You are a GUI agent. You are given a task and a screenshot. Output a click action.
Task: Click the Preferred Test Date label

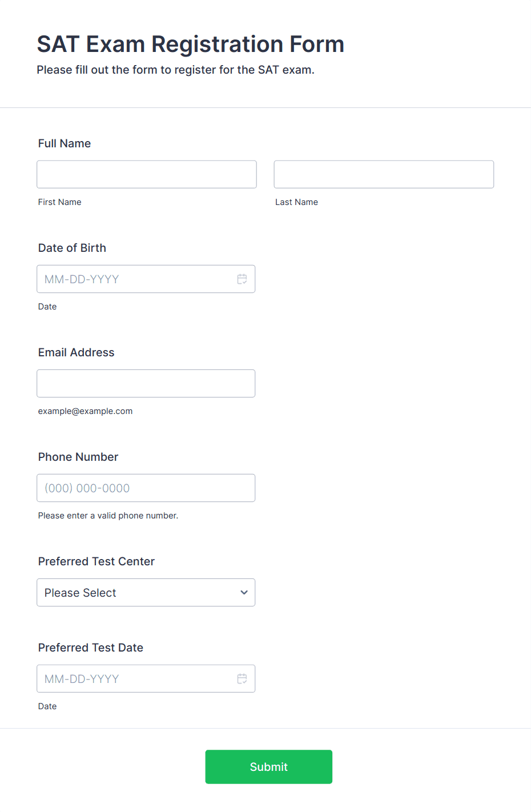tap(91, 648)
